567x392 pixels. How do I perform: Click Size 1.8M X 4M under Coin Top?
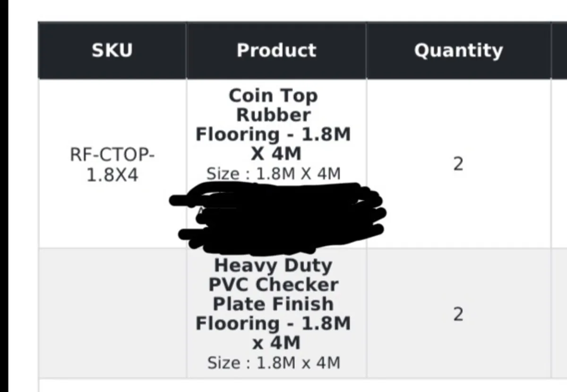(274, 174)
